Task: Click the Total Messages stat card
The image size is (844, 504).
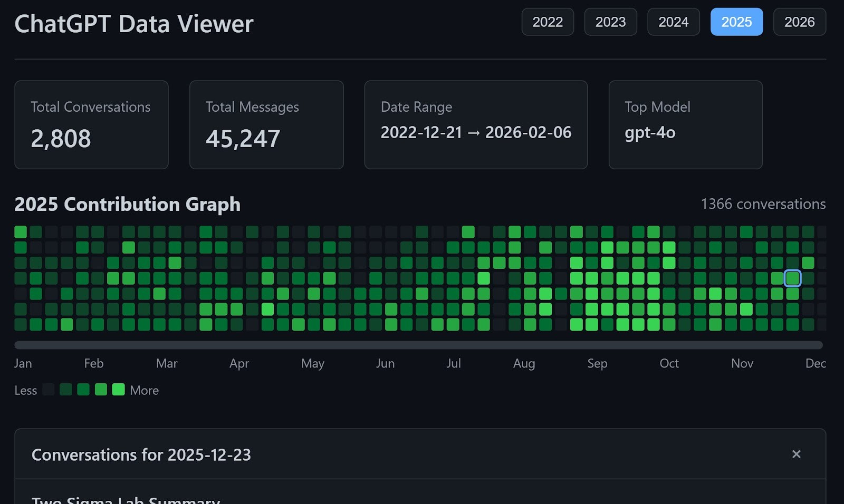Action: [x=266, y=124]
